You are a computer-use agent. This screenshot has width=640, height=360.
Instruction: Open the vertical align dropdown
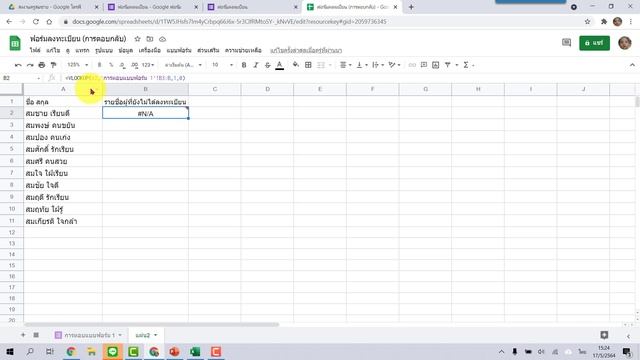(x=362, y=65)
